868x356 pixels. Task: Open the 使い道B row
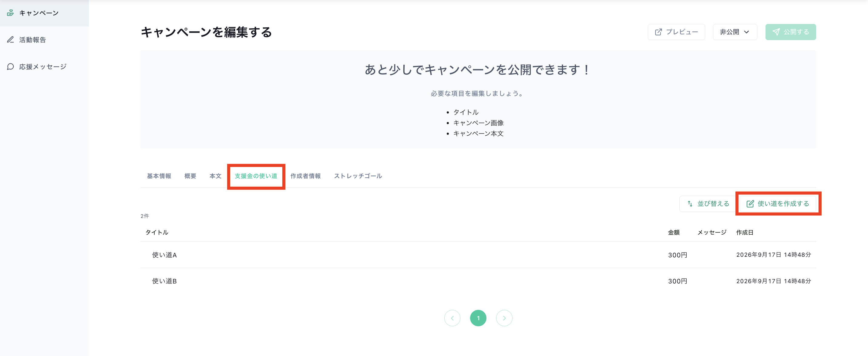pos(478,281)
